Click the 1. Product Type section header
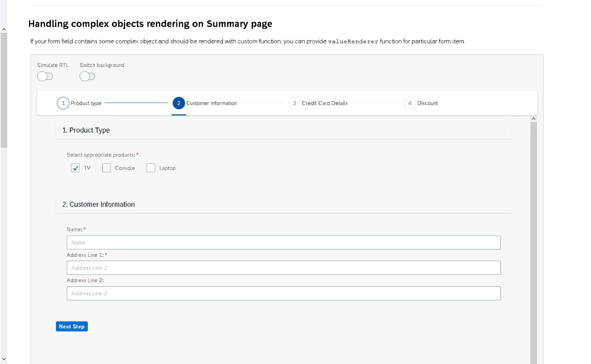Image resolution: width=591 pixels, height=364 pixels. point(86,130)
